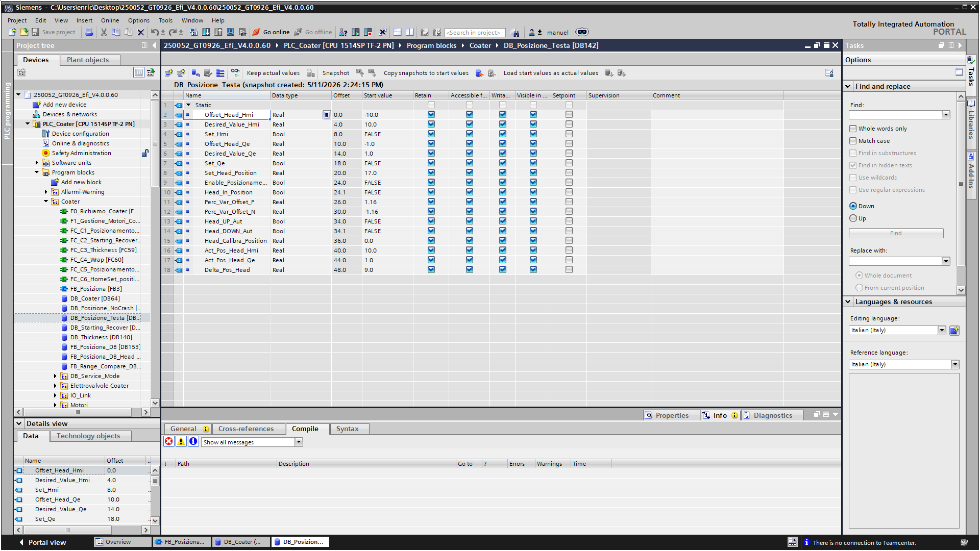Open the Diagnostics inspector tab
The image size is (980, 551).
pyautogui.click(x=772, y=416)
